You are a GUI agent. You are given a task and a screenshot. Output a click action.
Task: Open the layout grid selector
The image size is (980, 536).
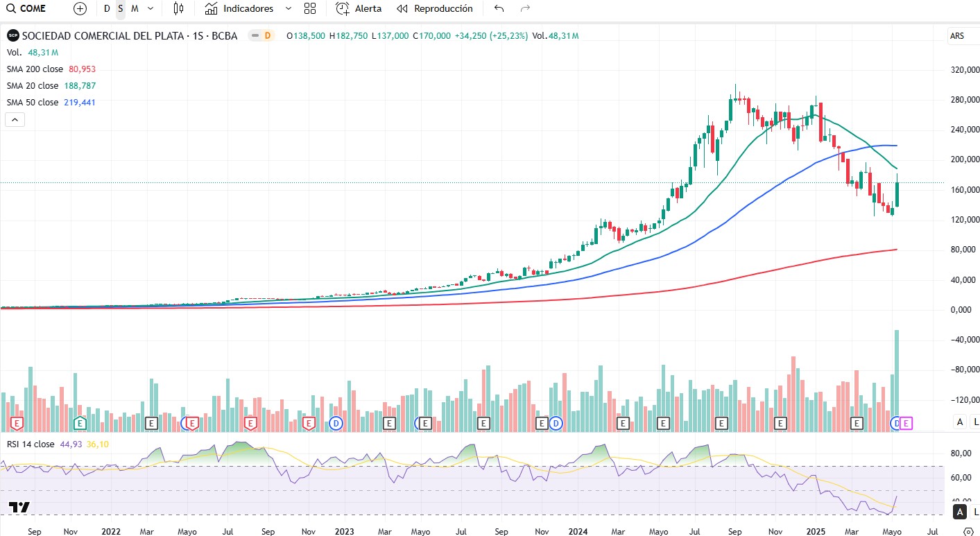[x=310, y=8]
